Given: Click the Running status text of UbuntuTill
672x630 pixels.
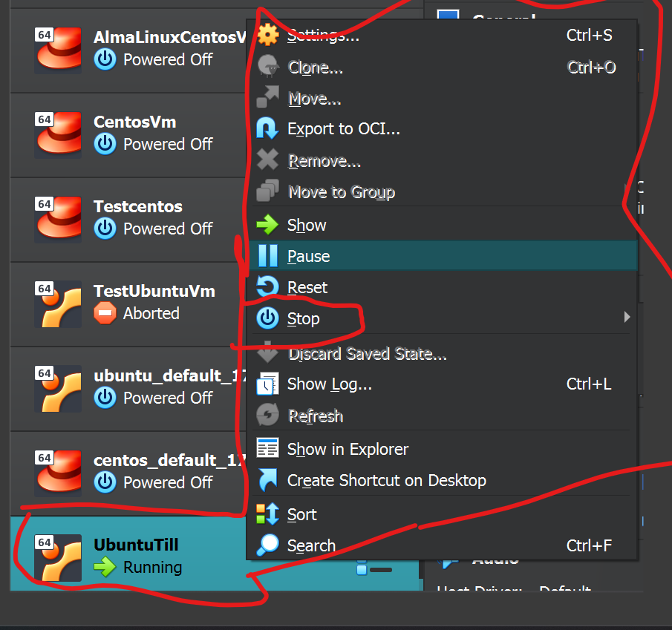Looking at the screenshot, I should (152, 567).
